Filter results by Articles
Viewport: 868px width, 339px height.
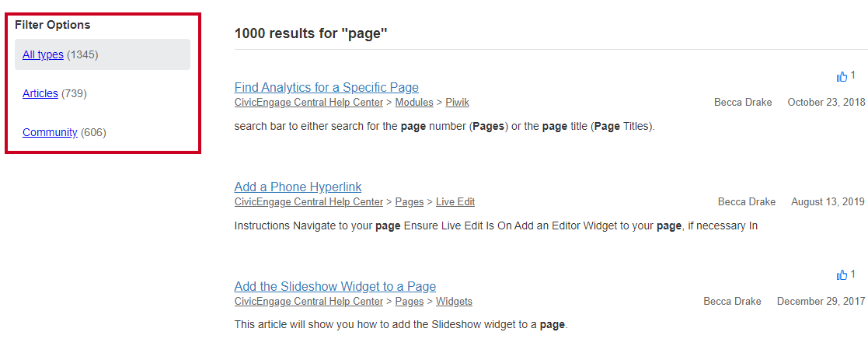coord(40,93)
